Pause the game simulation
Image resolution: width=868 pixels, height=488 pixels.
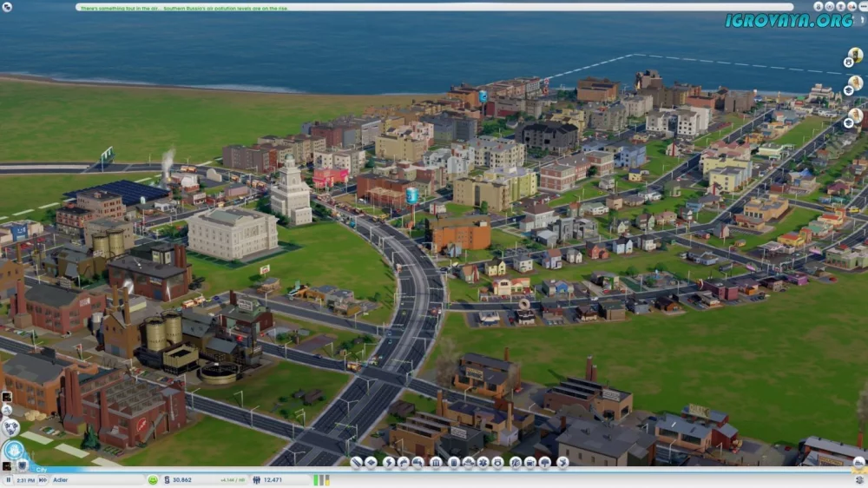pyautogui.click(x=7, y=479)
